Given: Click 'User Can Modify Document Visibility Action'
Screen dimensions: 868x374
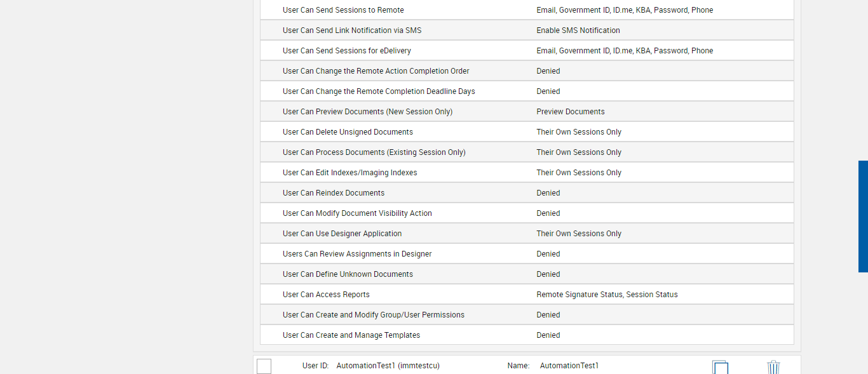Looking at the screenshot, I should [357, 213].
